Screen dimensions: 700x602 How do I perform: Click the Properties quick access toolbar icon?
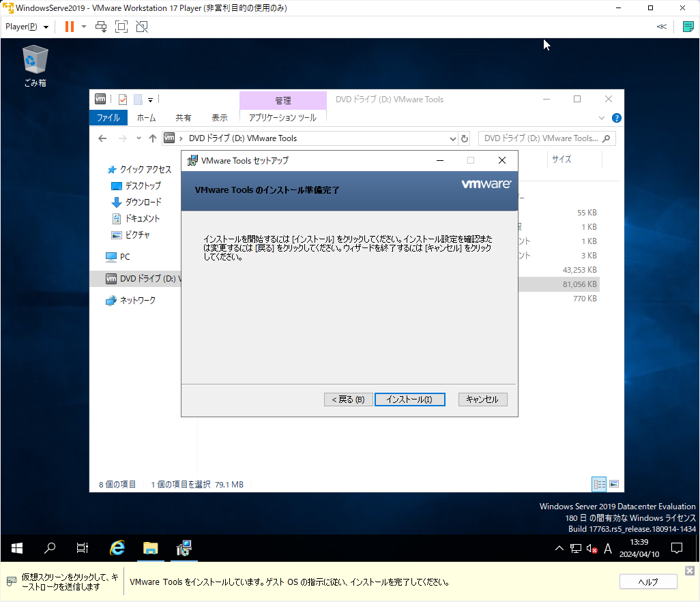[x=123, y=100]
